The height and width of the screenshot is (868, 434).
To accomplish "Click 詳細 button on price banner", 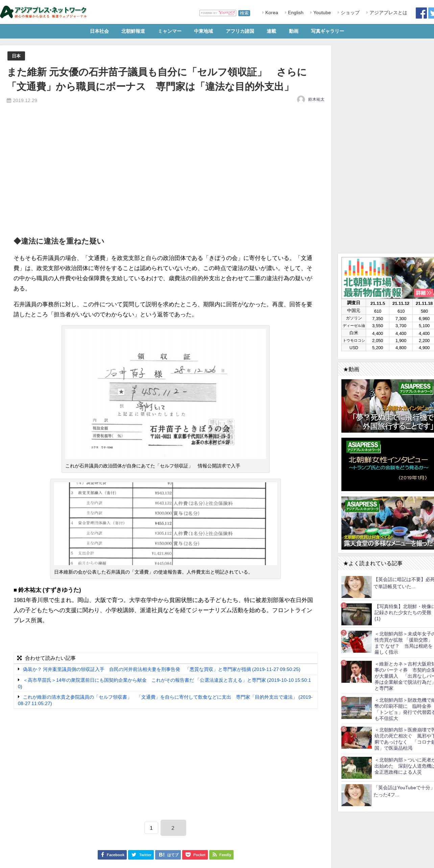I will [x=424, y=293].
